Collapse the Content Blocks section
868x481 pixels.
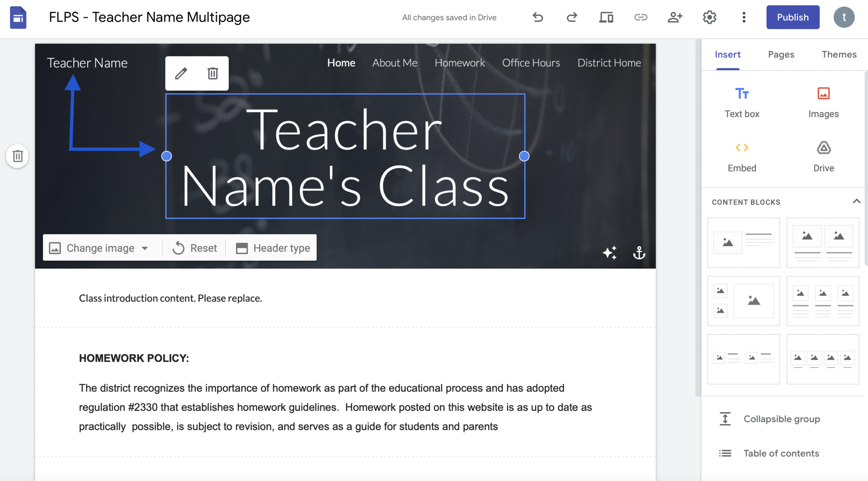coord(856,202)
